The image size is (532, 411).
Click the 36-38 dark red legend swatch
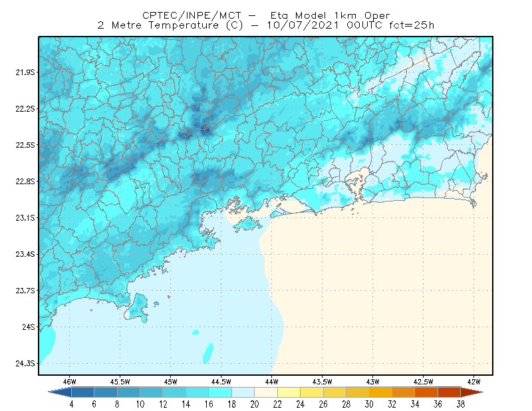click(450, 392)
